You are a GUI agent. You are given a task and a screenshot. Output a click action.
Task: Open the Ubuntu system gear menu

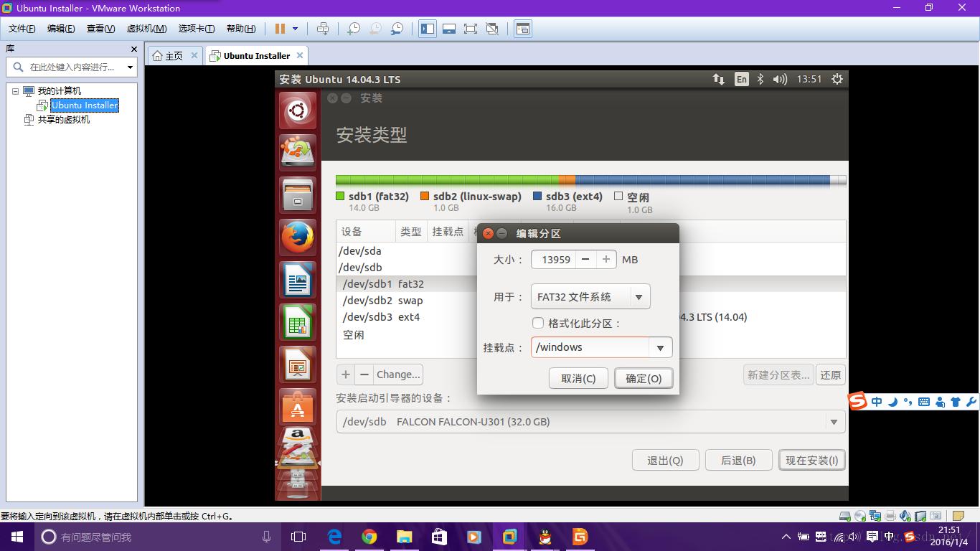tap(837, 80)
